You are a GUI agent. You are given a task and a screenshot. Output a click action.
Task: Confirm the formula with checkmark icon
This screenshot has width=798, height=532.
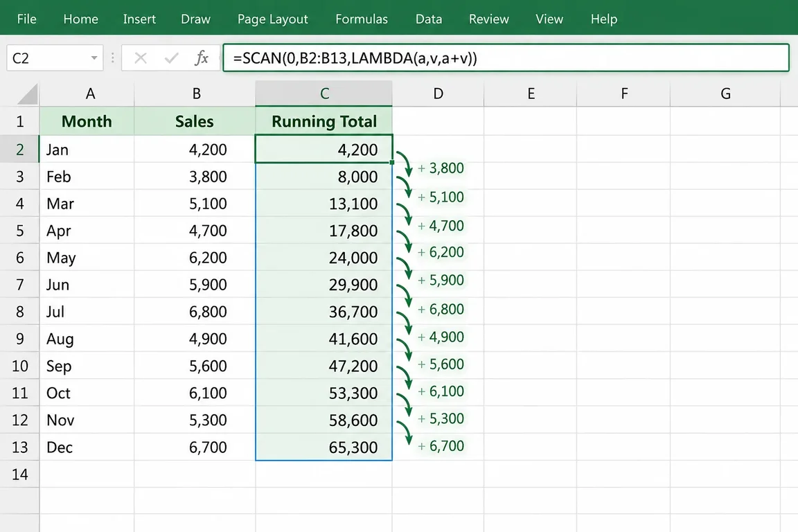pyautogui.click(x=172, y=58)
